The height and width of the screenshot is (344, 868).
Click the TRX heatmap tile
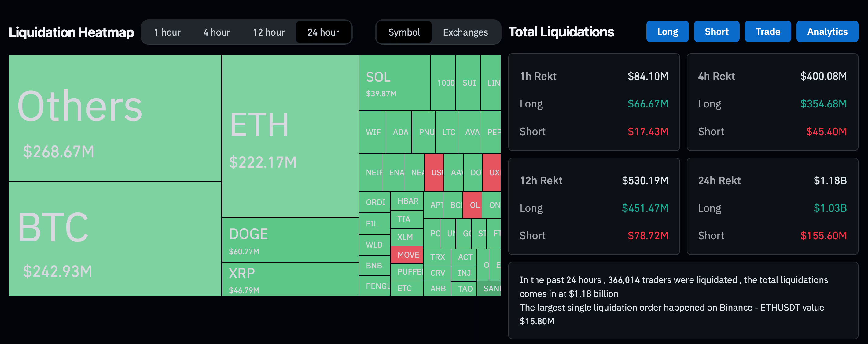click(x=437, y=257)
